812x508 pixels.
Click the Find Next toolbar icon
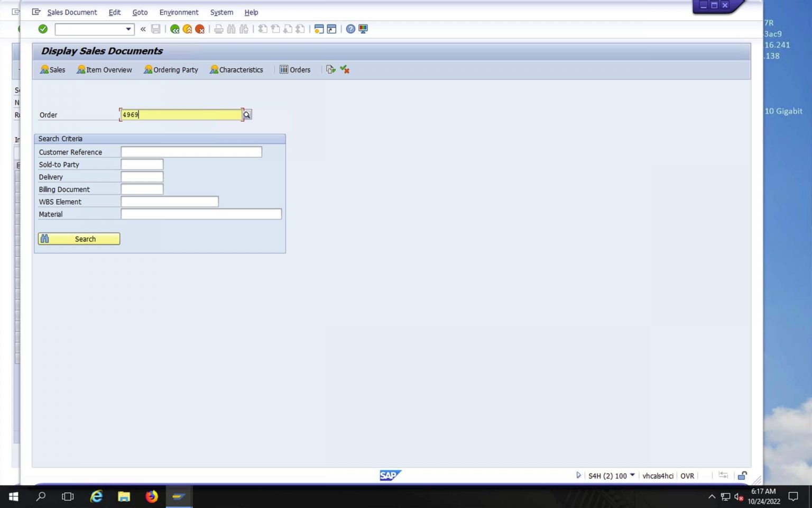tap(244, 29)
